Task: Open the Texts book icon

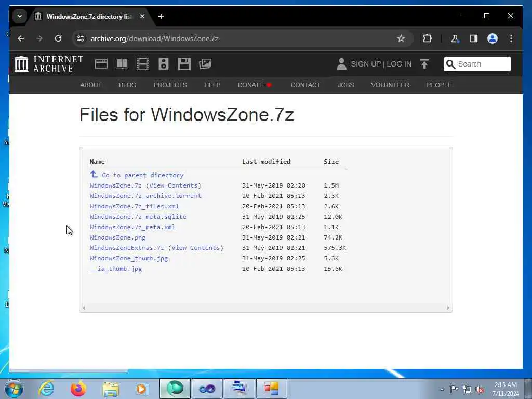Action: coord(122,64)
